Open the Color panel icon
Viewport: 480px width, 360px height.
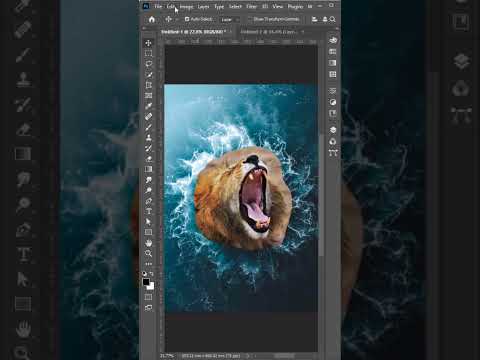(333, 40)
